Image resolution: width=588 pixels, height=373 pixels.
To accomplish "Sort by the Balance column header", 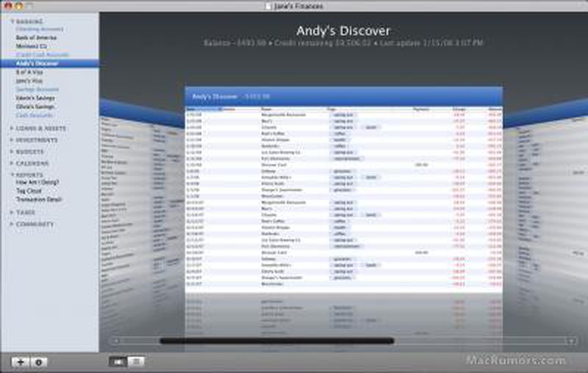I will coord(495,109).
